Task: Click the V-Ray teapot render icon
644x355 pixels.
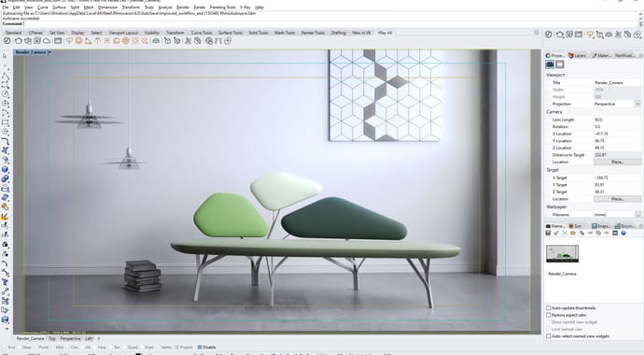Action: pyautogui.click(x=18, y=41)
